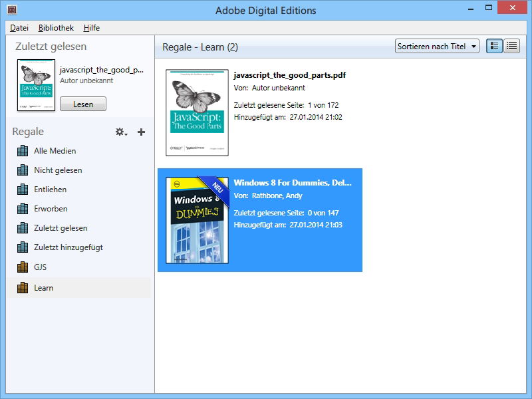The width and height of the screenshot is (532, 399).
Task: Switch to thumbnail view mode
Action: 494,46
